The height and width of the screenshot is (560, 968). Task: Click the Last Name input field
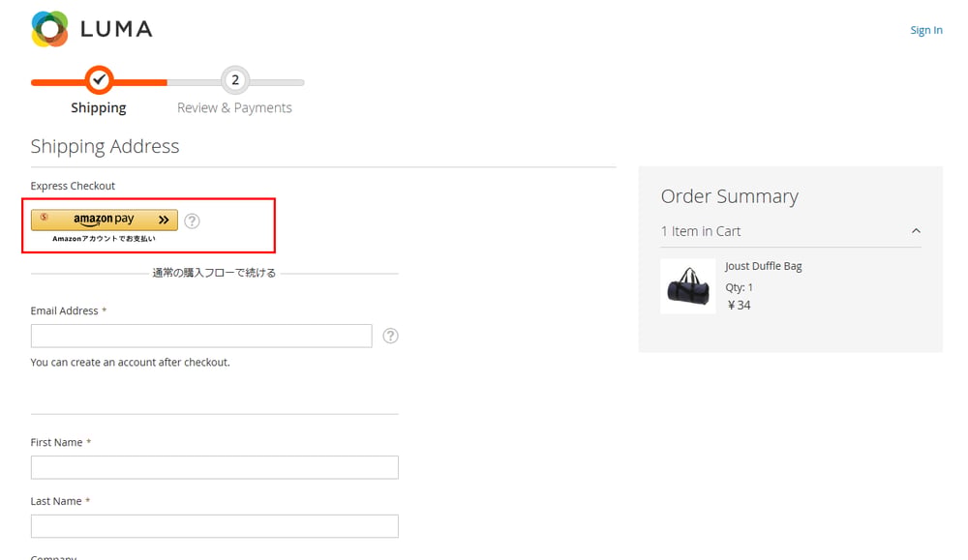click(214, 526)
